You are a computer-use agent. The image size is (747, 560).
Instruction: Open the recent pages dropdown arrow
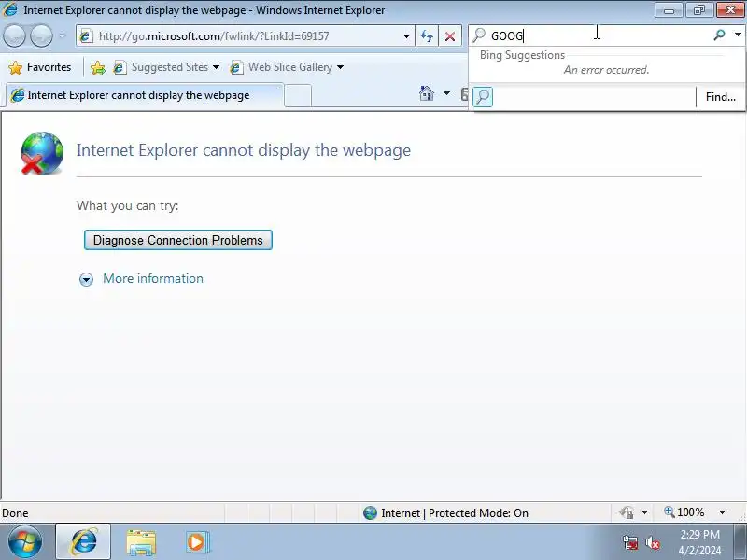(62, 35)
